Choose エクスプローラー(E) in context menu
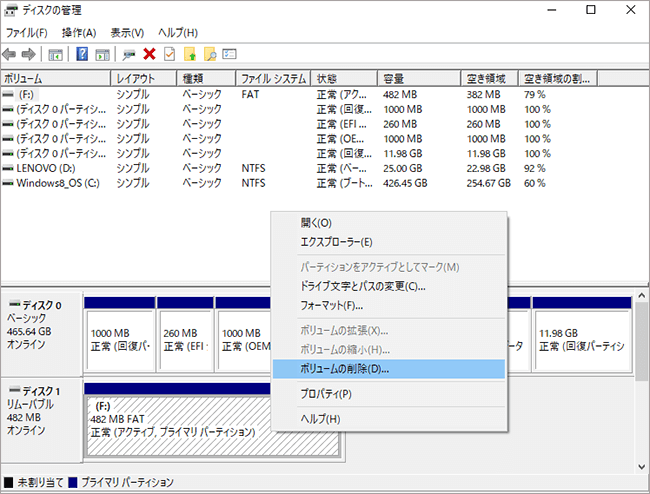 click(389, 242)
